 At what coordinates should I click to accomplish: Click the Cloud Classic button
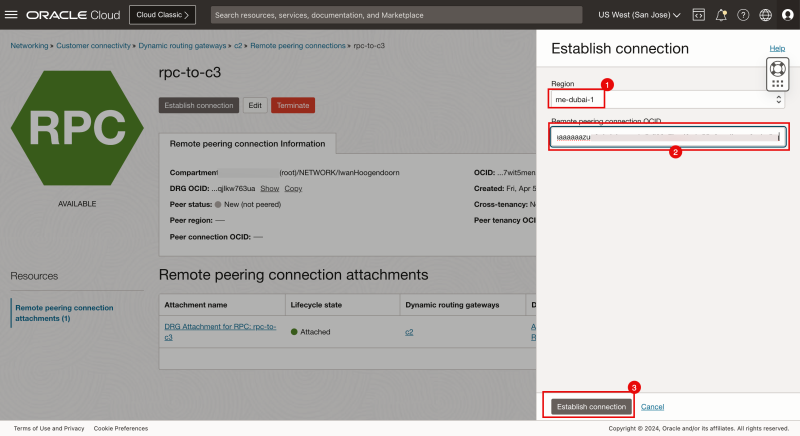pyautogui.click(x=163, y=15)
